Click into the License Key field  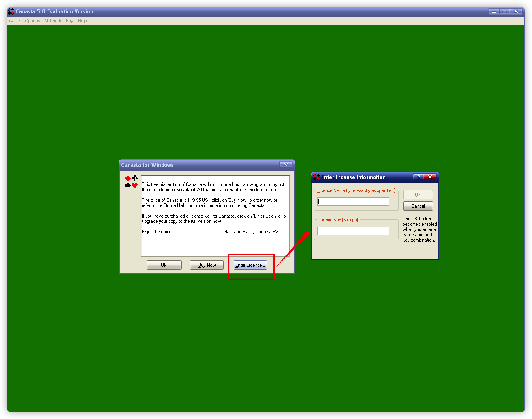click(x=353, y=231)
